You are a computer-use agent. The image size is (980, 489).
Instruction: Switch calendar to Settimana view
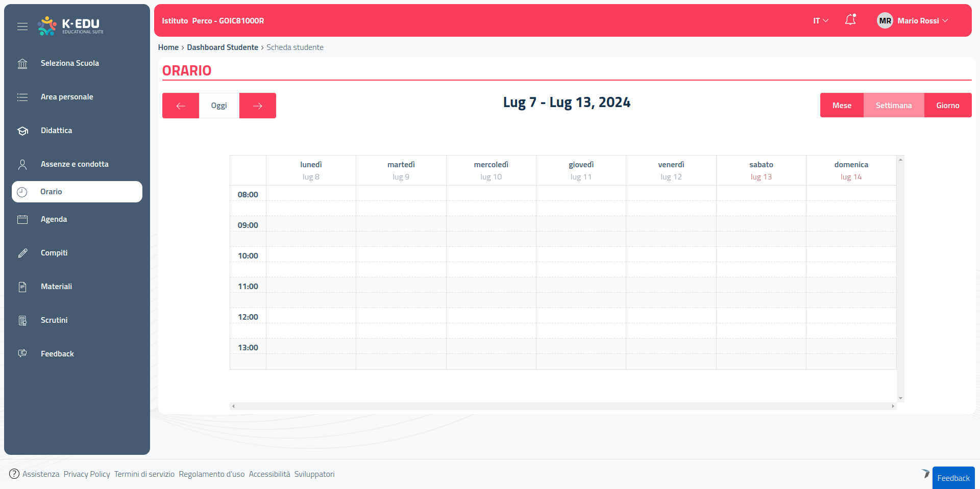893,106
